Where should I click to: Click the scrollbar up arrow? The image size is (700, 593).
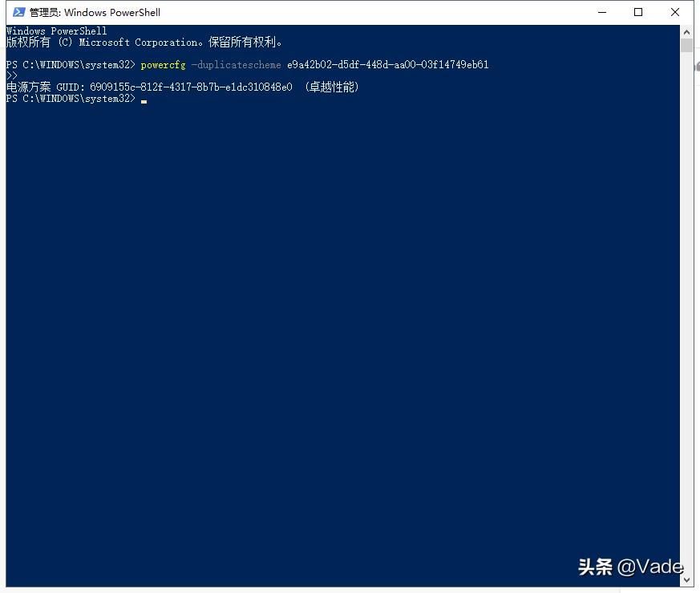686,32
